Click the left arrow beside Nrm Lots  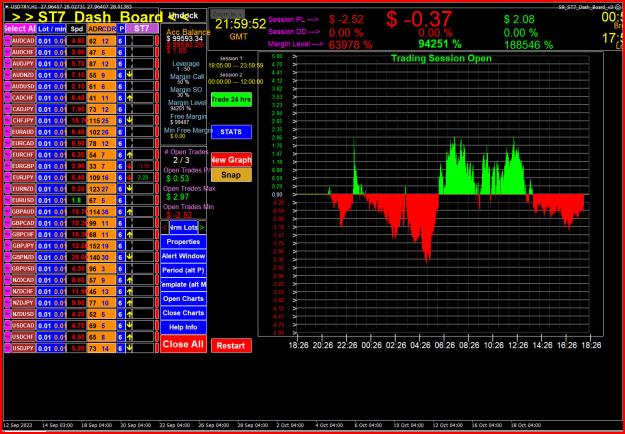coord(165,228)
